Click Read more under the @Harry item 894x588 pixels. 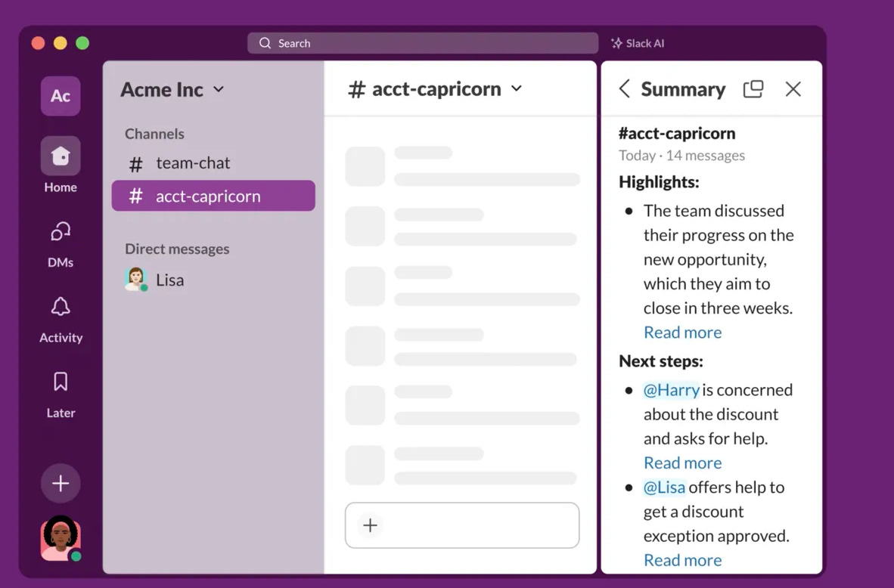click(682, 463)
